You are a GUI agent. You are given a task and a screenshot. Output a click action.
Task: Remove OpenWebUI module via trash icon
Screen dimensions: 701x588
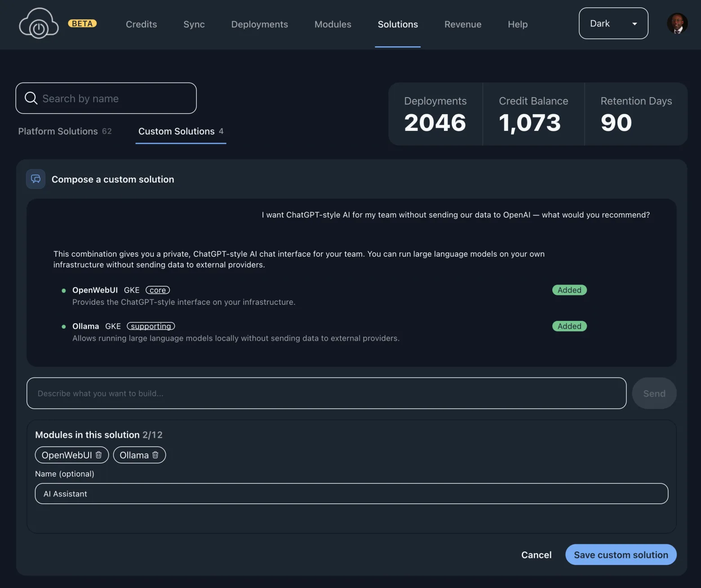point(99,454)
